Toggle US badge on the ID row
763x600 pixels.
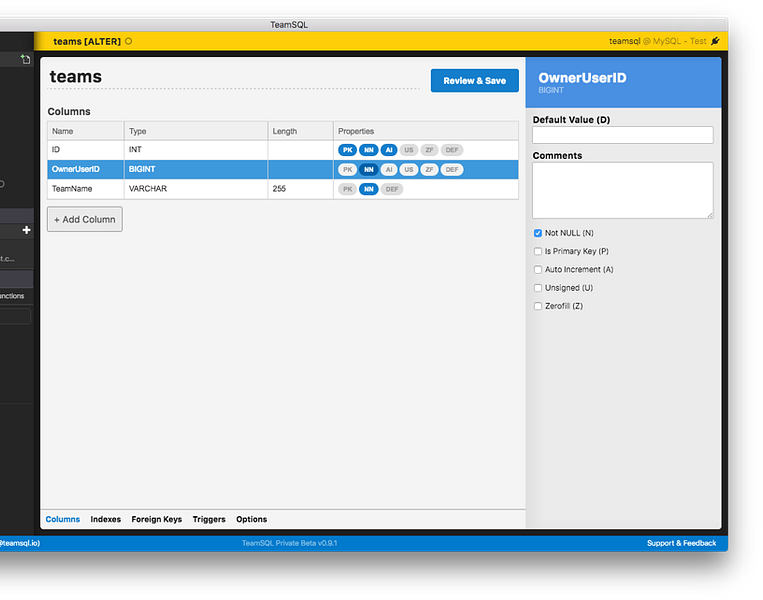coord(409,150)
